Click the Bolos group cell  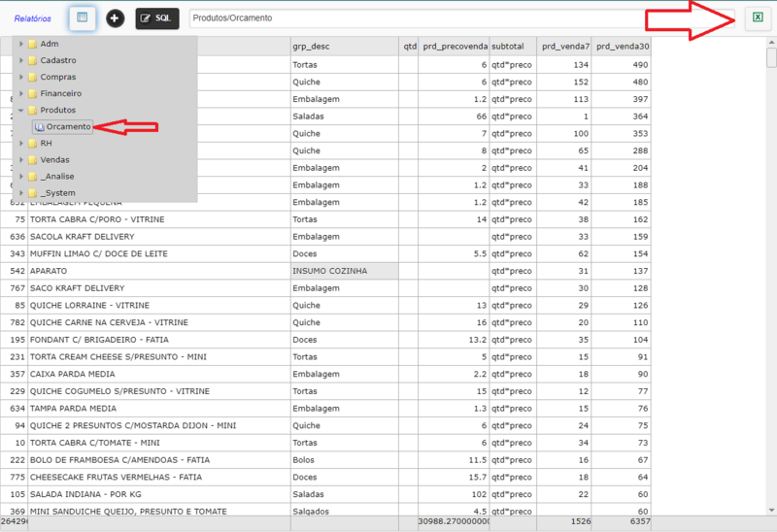[x=345, y=460]
